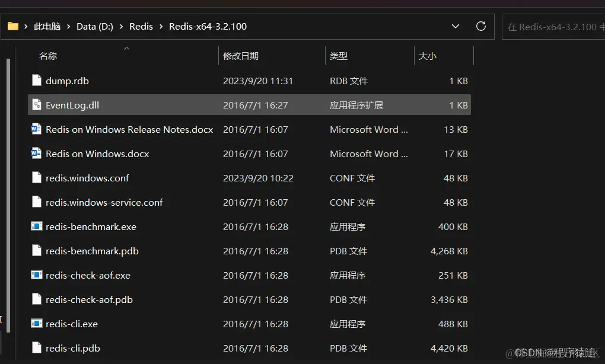Click the 400 KB size cell
This screenshot has width=605, height=364.
[453, 226]
